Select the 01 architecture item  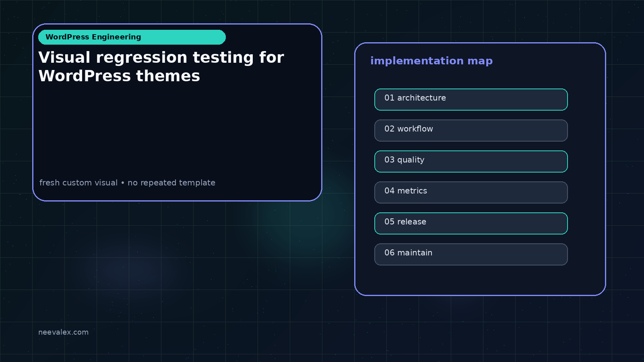point(471,99)
